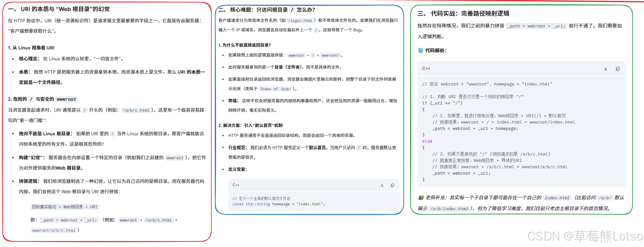Click the italic label 老师补充:
644x247 pixels.
pos(436,198)
